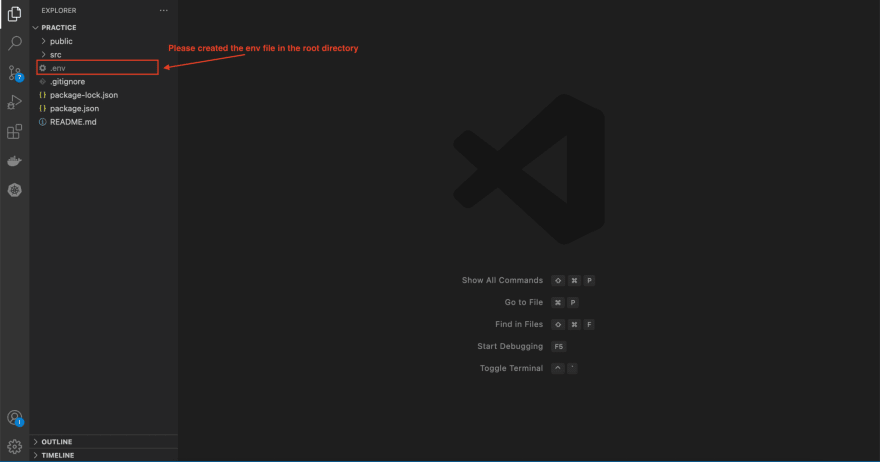Viewport: 880px width, 462px height.
Task: Open the Extensions view icon
Action: click(x=15, y=132)
